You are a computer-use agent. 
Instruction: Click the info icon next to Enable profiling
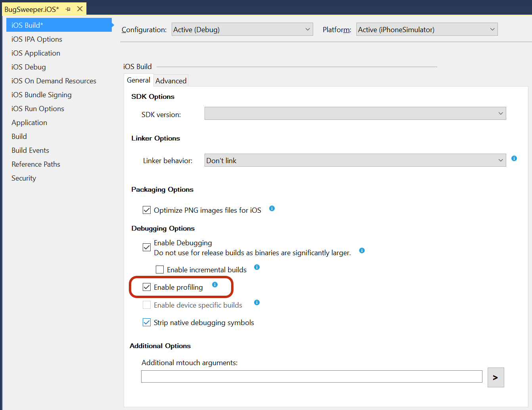[x=215, y=285]
